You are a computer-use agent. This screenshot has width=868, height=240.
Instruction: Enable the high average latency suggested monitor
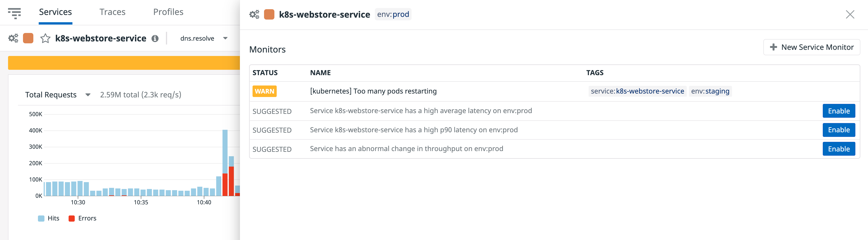(x=839, y=111)
